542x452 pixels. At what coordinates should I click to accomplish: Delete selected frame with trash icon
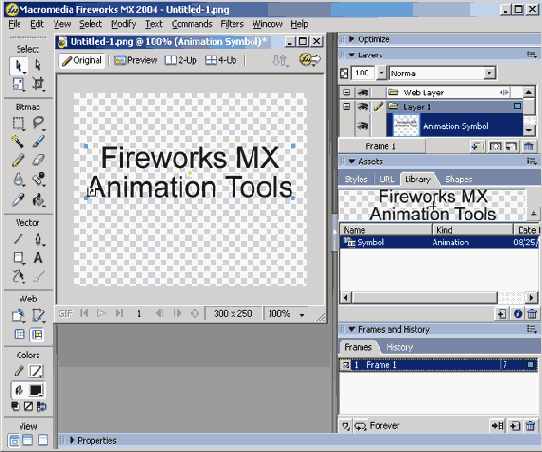point(530,426)
